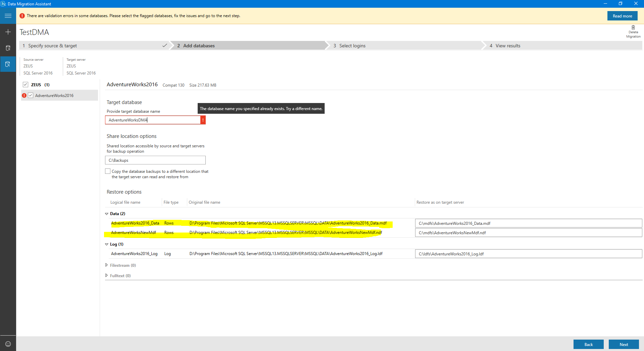Click the Target server label
The height and width of the screenshot is (351, 644).
pyautogui.click(x=76, y=60)
